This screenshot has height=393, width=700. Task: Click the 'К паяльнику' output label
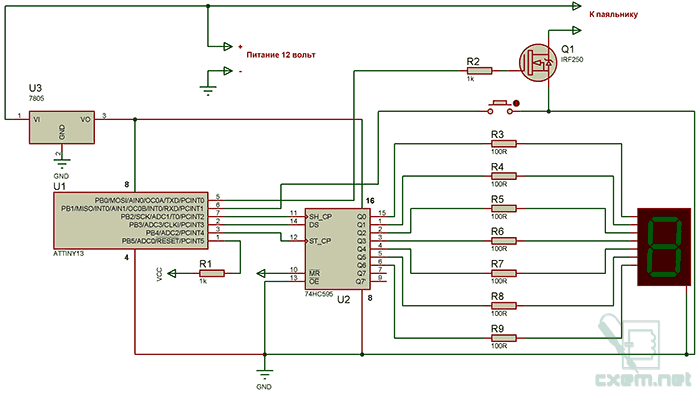(x=613, y=14)
